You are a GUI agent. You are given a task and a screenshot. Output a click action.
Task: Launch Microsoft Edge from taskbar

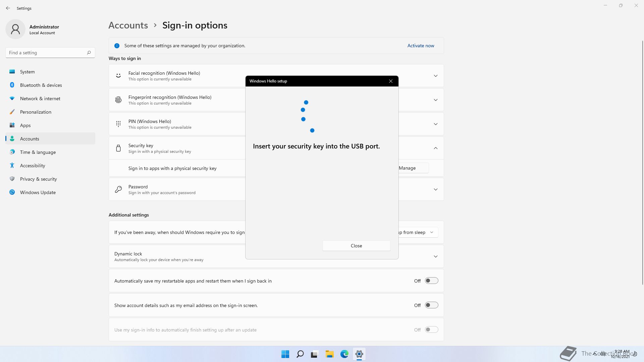[x=344, y=354]
